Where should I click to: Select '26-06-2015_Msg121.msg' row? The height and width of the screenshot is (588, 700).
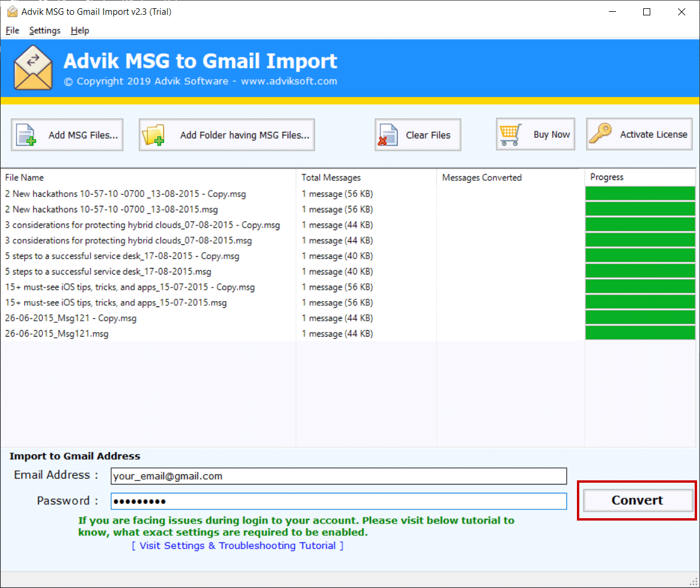pyautogui.click(x=57, y=334)
